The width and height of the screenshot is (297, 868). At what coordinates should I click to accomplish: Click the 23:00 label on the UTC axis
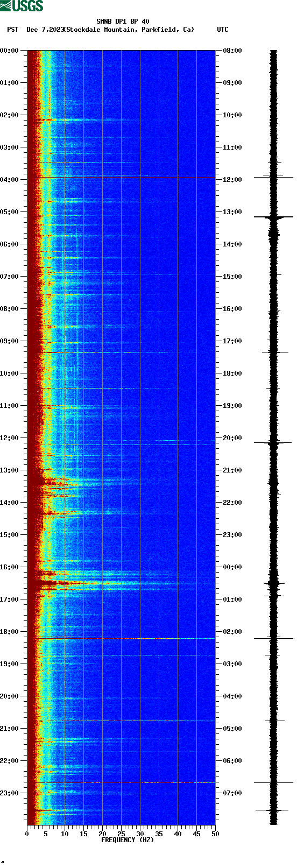click(x=232, y=535)
